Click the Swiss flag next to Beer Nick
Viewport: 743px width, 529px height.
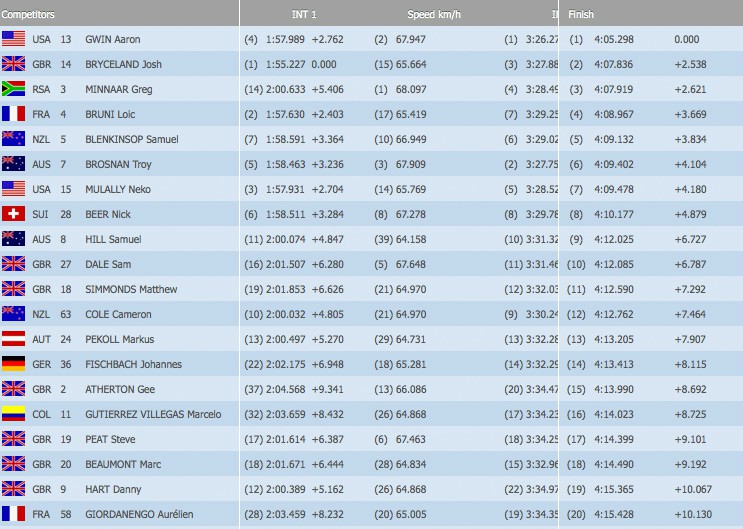click(x=13, y=214)
